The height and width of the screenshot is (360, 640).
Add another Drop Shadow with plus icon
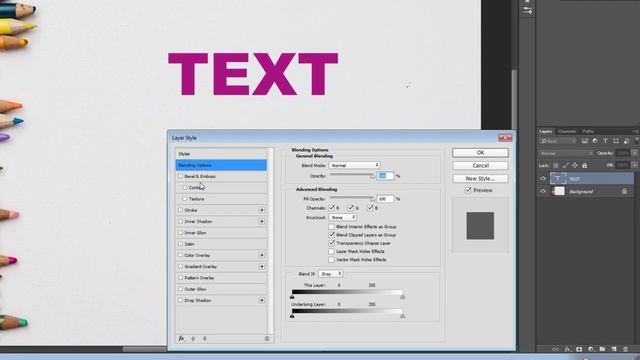[x=262, y=300]
